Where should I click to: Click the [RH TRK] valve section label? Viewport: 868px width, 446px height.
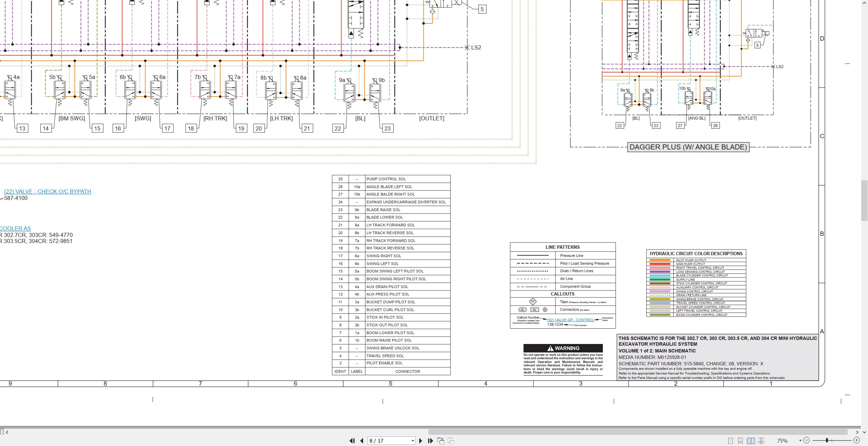215,118
